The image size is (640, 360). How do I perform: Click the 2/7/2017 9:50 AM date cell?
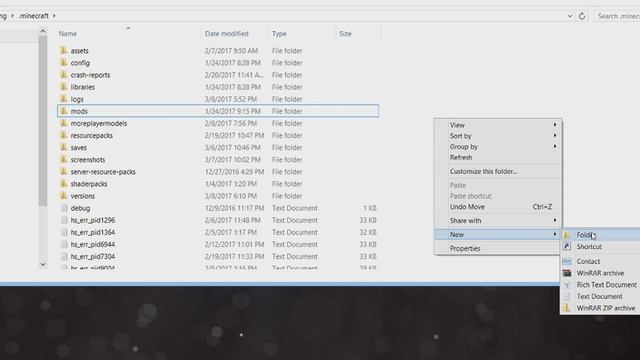231,51
